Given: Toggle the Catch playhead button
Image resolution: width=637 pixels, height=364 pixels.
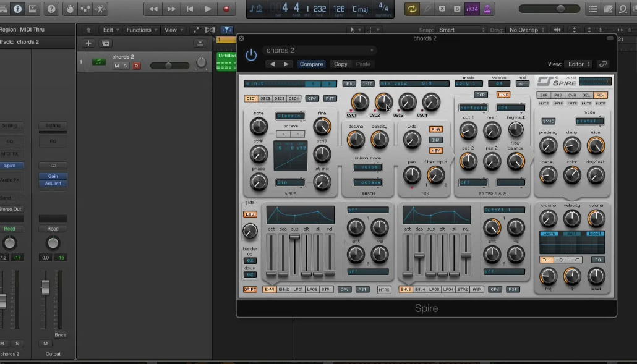Looking at the screenshot, I should (227, 30).
